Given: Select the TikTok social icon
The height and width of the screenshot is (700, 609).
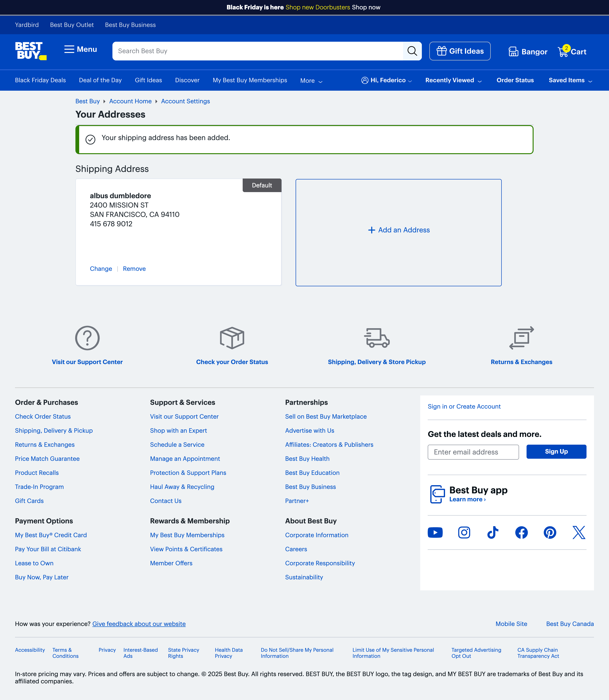Looking at the screenshot, I should click(x=493, y=532).
